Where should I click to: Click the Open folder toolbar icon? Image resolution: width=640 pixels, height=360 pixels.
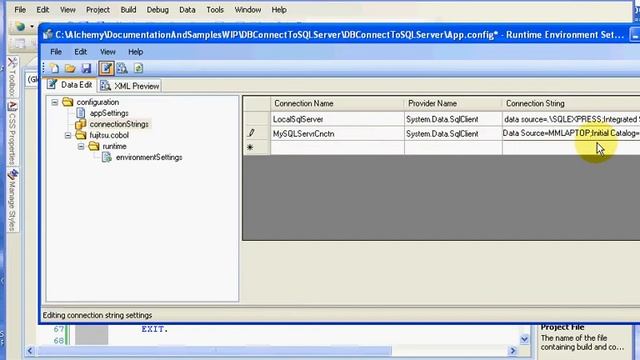coord(70,68)
